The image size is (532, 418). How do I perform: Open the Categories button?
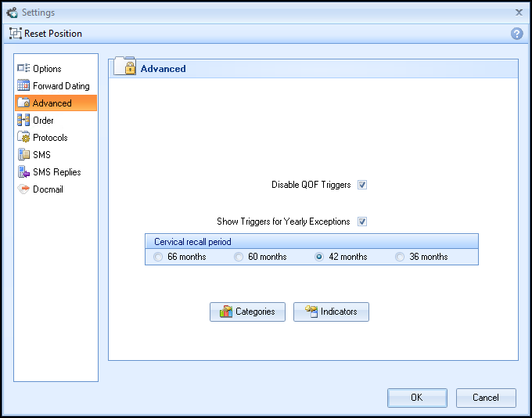pos(247,312)
